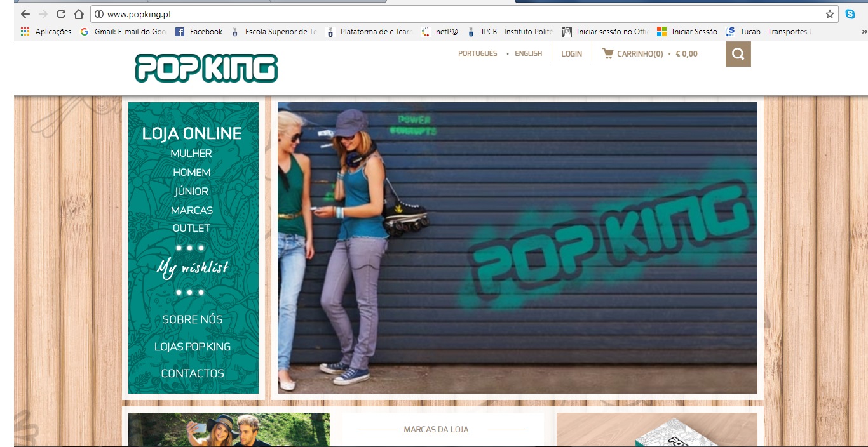Open the Aplicações apps bookmark
Screen dimensions: 868x447
[x=46, y=32]
